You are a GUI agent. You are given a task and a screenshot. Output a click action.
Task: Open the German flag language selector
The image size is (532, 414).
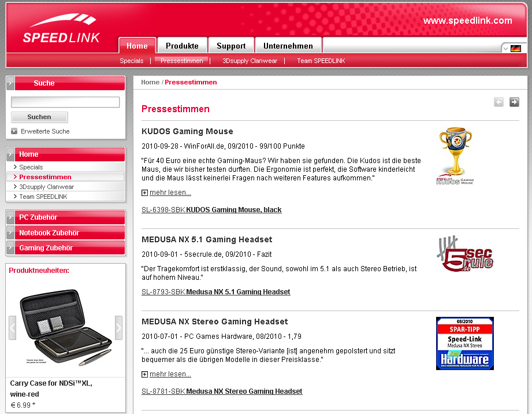pos(515,49)
